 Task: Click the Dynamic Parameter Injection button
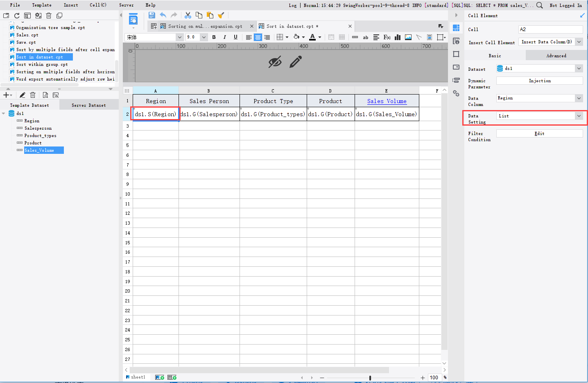pyautogui.click(x=540, y=81)
